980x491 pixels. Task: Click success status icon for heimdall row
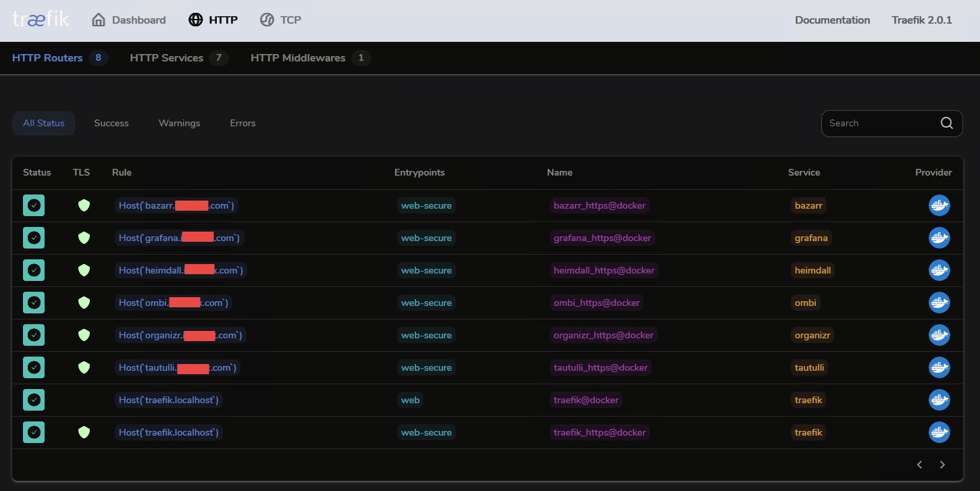34,270
